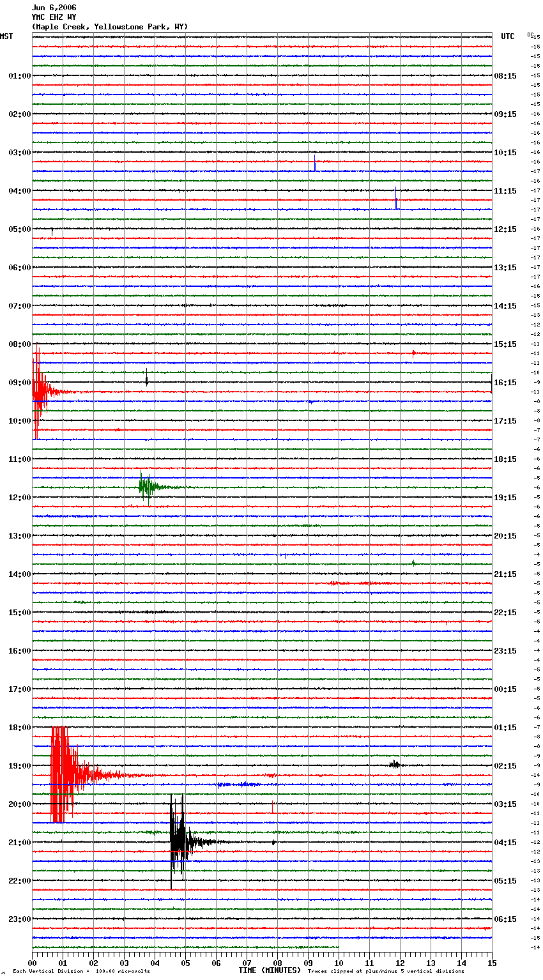Viewport: 543px width, 980px height.
Task: Click the "01:00" MST time label
Action: pos(20,76)
